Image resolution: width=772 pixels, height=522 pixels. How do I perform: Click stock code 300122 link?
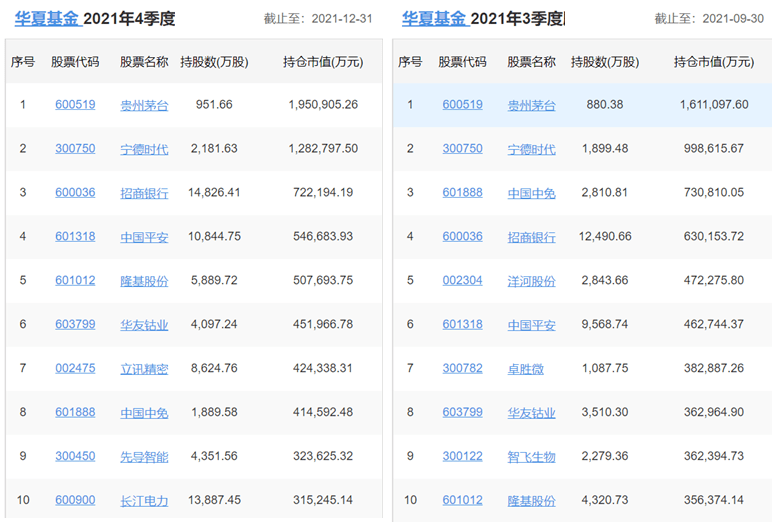point(462,456)
